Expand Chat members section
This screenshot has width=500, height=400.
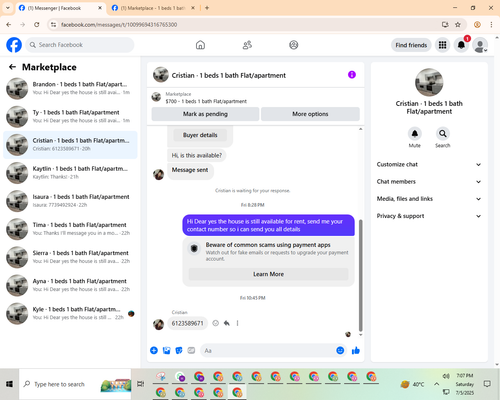coord(429,182)
